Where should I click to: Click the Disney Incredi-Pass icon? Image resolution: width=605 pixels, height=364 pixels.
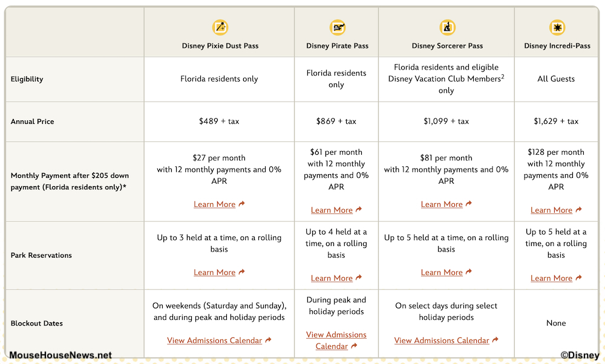coord(557,27)
